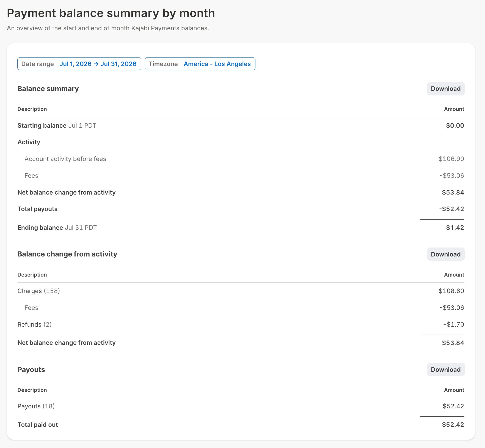Click the arrow between the date range values
This screenshot has height=448, width=485.
click(x=96, y=64)
